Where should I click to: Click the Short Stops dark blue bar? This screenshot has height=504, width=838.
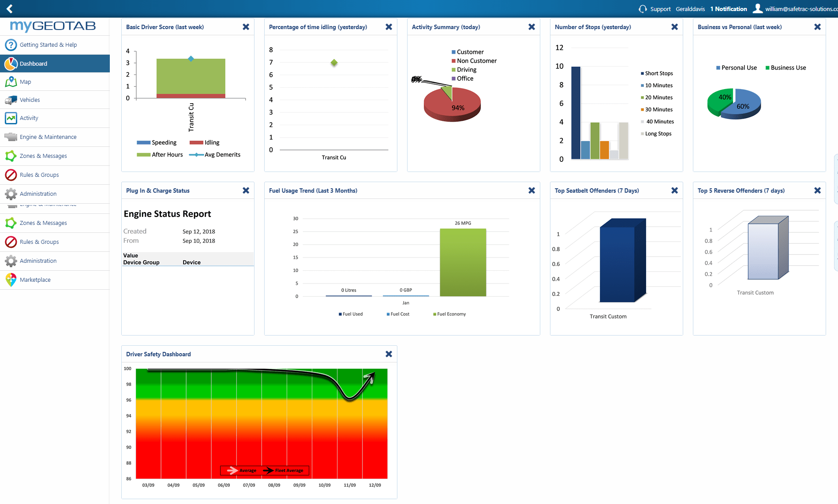(576, 113)
